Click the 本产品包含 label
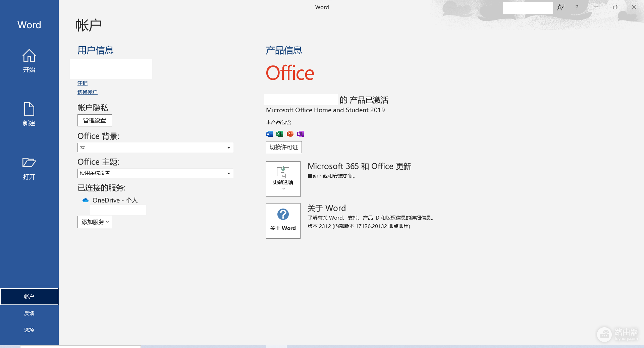The width and height of the screenshot is (644, 348). click(278, 122)
